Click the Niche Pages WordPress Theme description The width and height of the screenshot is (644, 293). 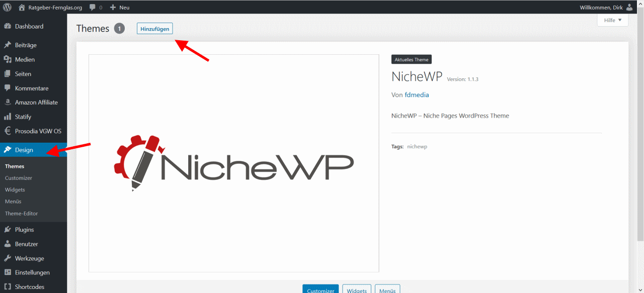450,116
